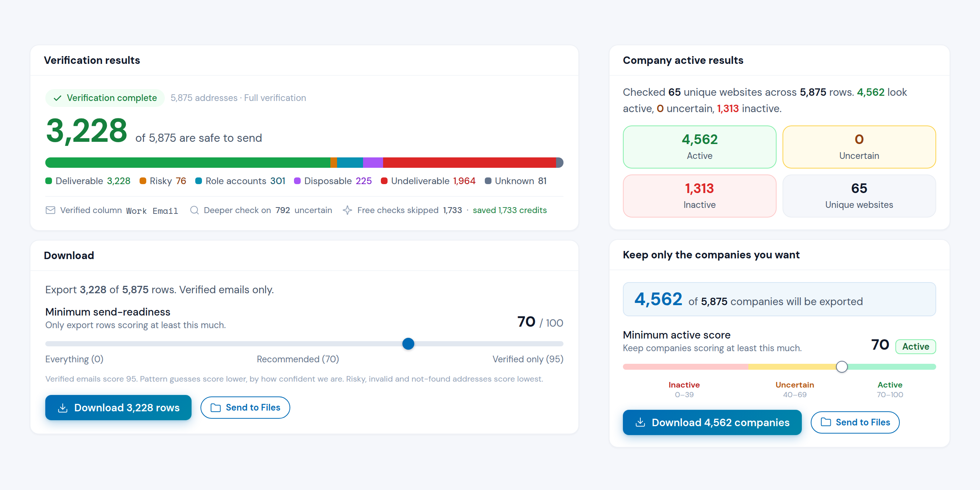
Task: Click the large 3,228 safe-to-send number
Action: point(87,131)
